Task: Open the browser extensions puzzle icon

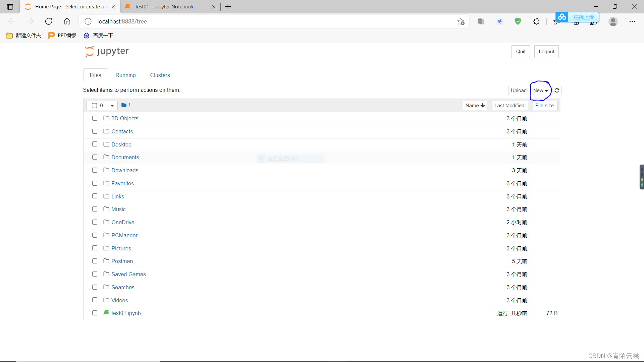Action: [x=536, y=21]
